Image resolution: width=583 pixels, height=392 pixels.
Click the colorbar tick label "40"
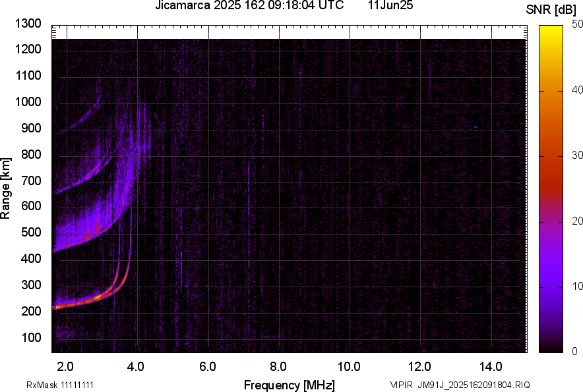coord(578,90)
